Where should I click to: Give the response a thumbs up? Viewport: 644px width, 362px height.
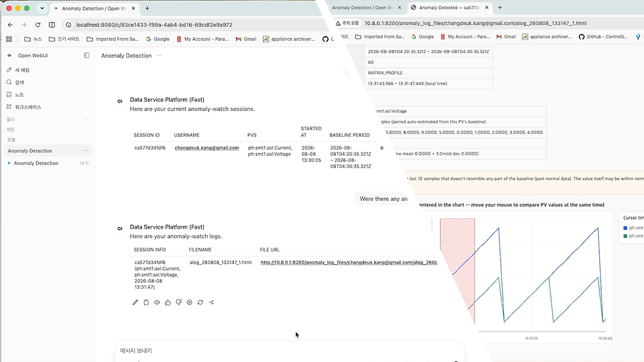(x=168, y=302)
